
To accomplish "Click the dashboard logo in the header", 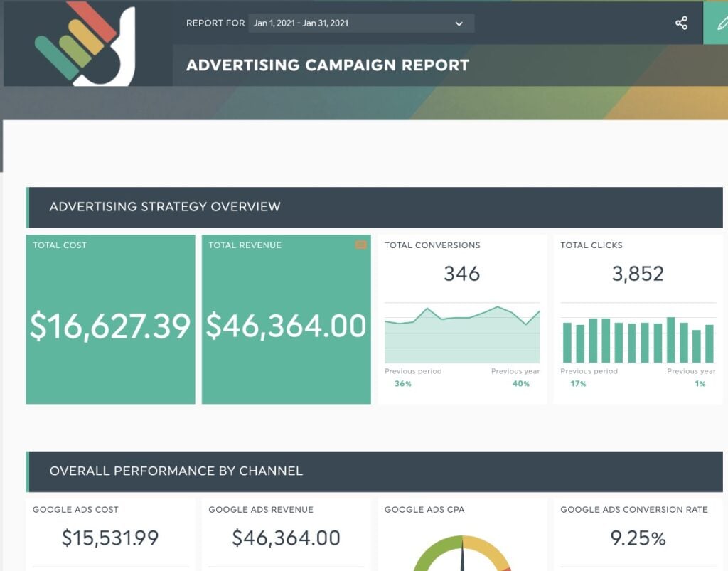I will coord(85,43).
